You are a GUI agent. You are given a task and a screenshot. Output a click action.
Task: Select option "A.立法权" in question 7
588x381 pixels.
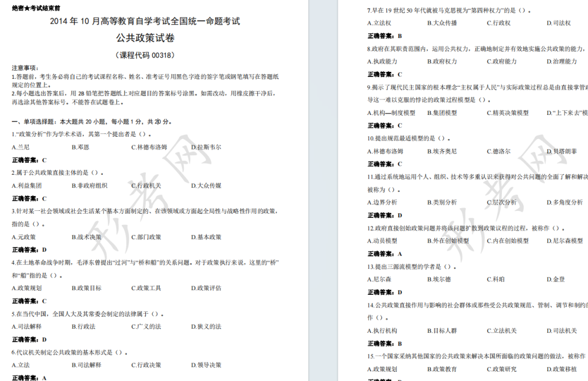point(379,23)
